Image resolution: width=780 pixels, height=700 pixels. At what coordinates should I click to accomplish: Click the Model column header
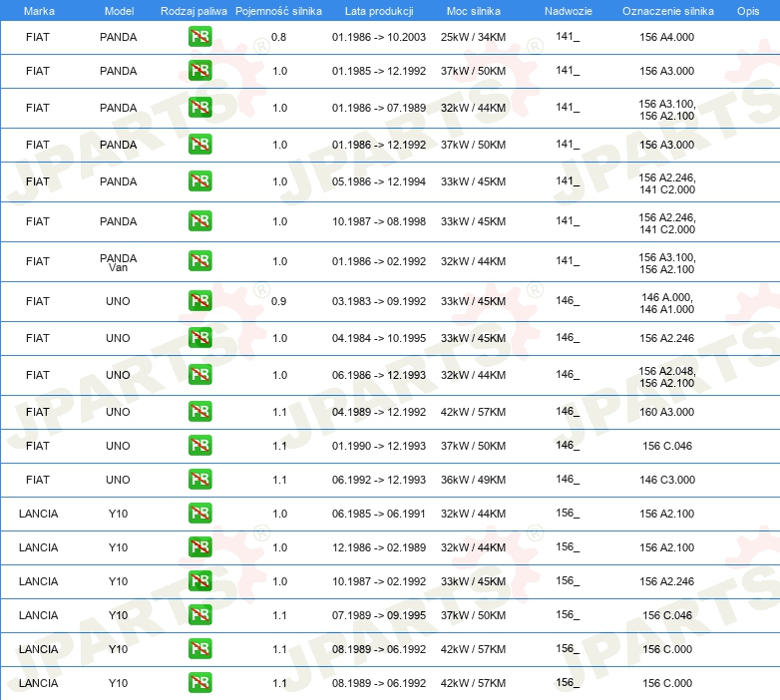pyautogui.click(x=119, y=11)
